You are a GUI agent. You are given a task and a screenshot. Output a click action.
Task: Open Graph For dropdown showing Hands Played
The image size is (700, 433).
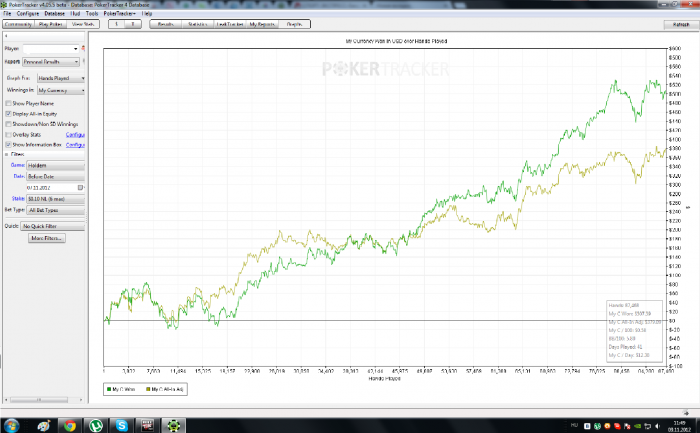pyautogui.click(x=61, y=78)
